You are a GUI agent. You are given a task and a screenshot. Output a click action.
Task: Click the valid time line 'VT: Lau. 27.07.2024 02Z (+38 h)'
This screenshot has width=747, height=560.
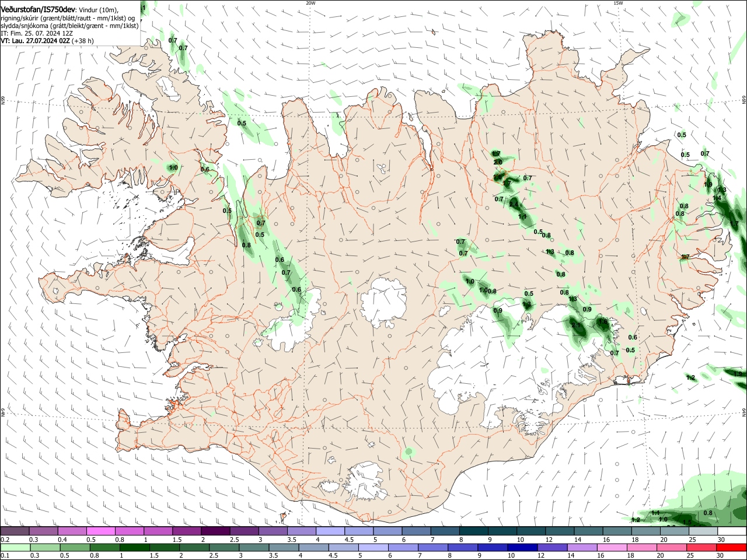pyautogui.click(x=47, y=41)
